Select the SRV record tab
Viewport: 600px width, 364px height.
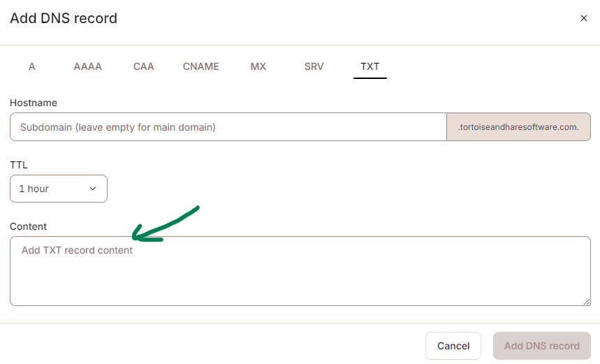point(314,66)
